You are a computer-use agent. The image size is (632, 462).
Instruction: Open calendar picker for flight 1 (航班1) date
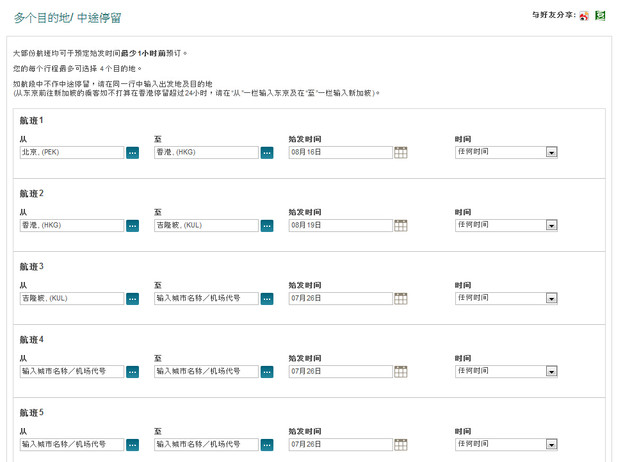pos(401,153)
